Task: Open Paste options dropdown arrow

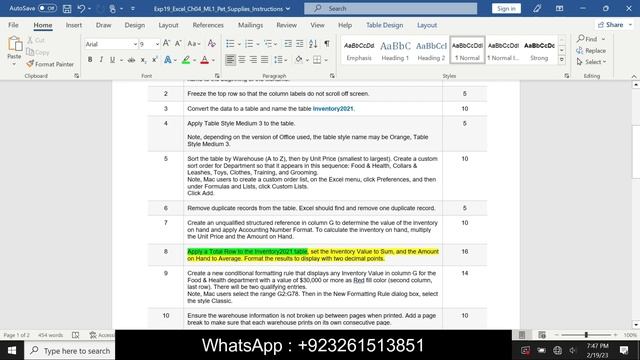Action: pos(14,64)
